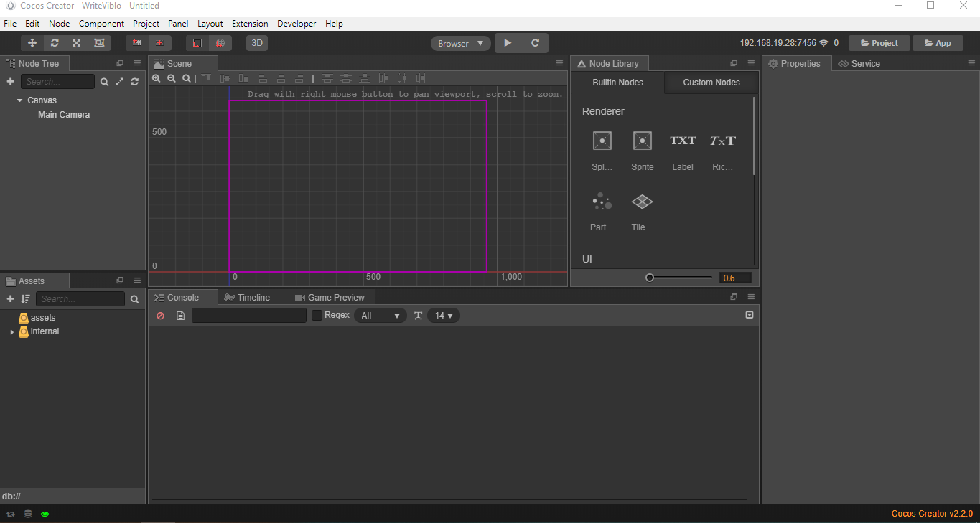Open the Browser preview platform dropdown
Viewport: 980px width, 523px height.
tap(461, 44)
